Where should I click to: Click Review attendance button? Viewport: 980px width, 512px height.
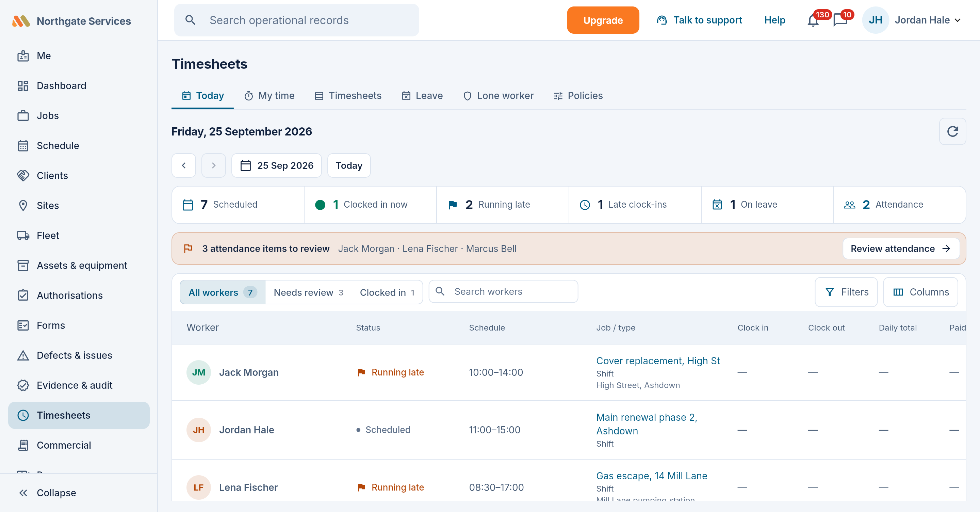click(901, 249)
